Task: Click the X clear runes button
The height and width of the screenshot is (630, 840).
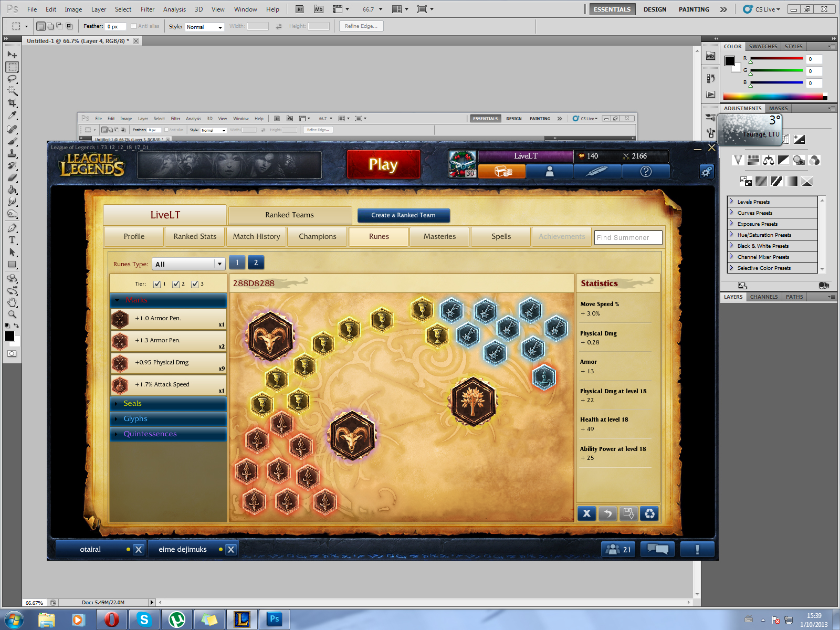Action: pos(586,513)
